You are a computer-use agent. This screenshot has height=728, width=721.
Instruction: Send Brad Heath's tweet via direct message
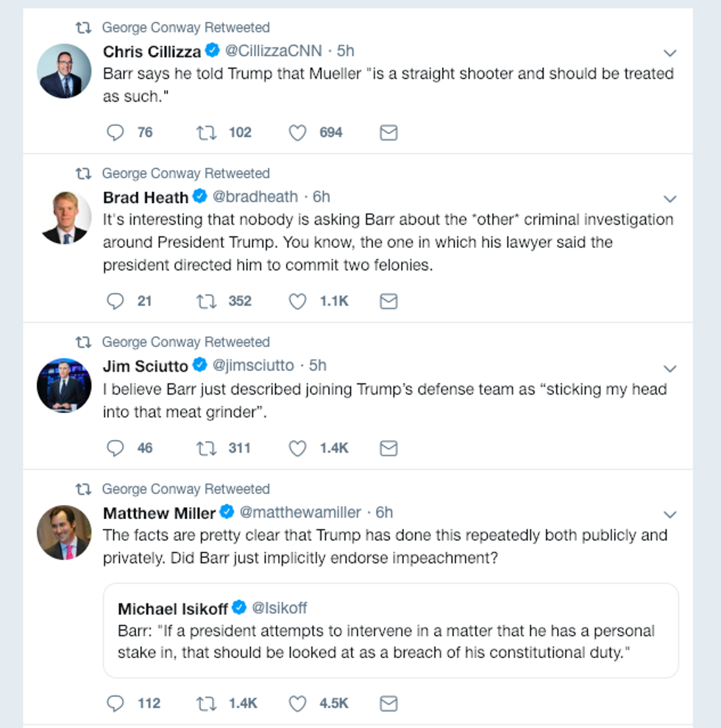(x=388, y=301)
